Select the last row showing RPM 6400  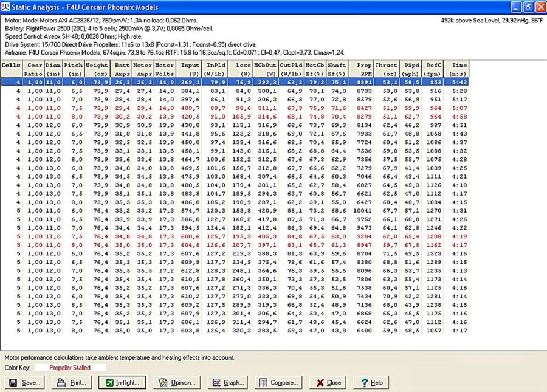243,331
